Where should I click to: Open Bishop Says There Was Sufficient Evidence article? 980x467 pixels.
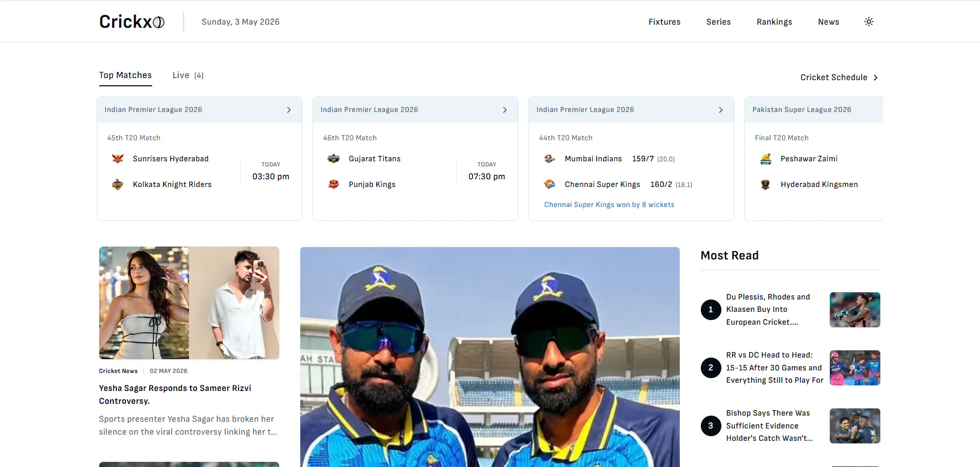tap(769, 426)
